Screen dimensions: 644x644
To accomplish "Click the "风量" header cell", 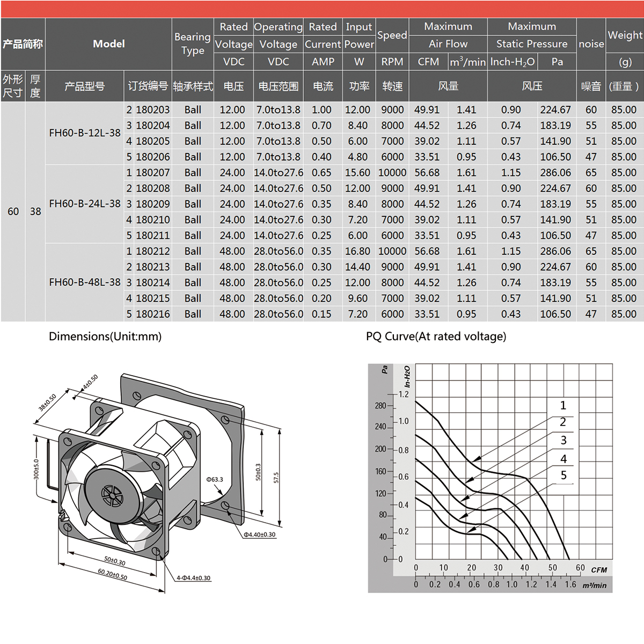I will click(448, 86).
